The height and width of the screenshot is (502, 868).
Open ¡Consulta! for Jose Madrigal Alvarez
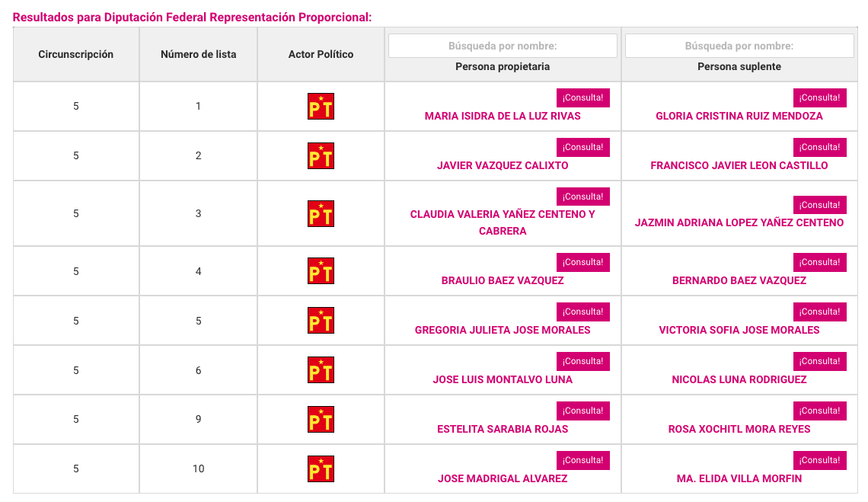coord(583,460)
